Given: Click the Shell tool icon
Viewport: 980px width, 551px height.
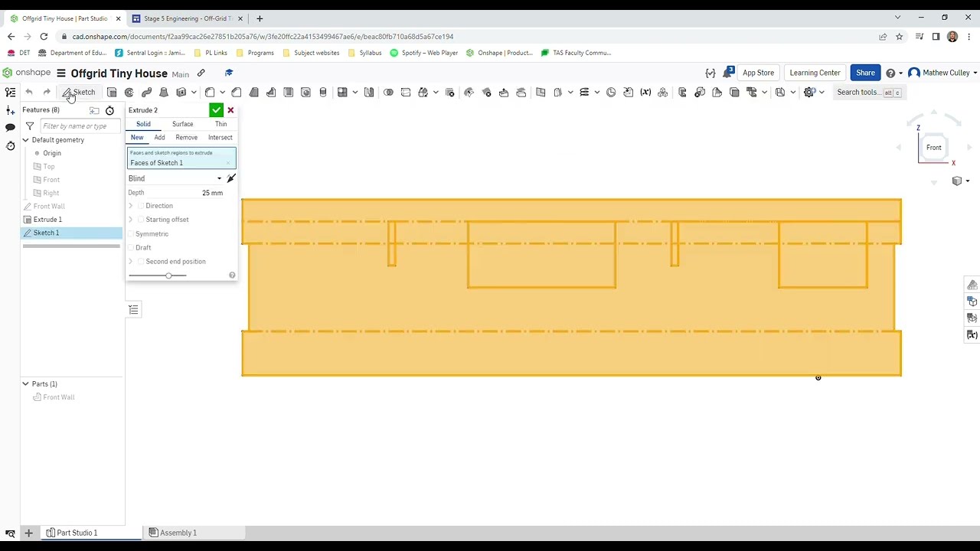Looking at the screenshot, I should click(289, 92).
